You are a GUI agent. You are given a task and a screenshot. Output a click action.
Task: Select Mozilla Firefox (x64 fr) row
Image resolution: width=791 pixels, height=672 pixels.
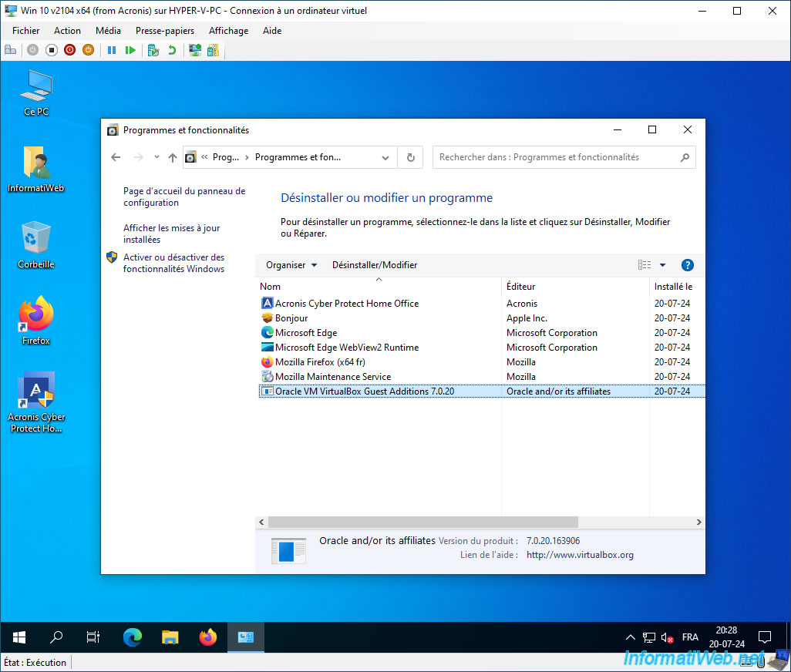tap(482, 362)
